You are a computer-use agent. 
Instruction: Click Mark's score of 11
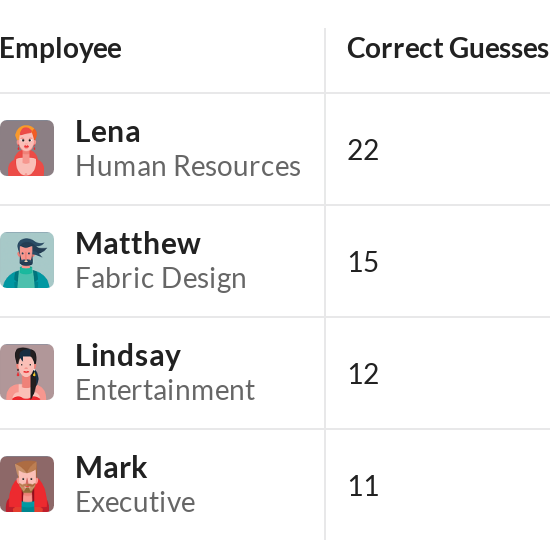[x=363, y=486]
